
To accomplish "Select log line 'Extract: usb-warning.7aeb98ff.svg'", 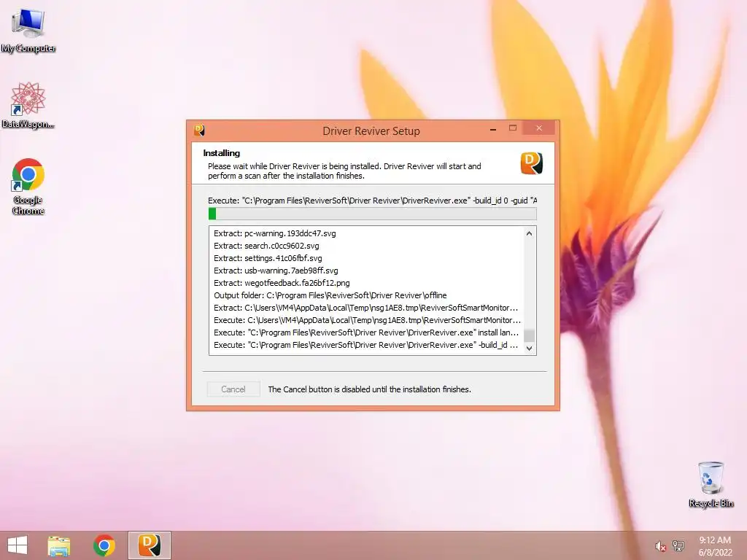I will [x=276, y=271].
